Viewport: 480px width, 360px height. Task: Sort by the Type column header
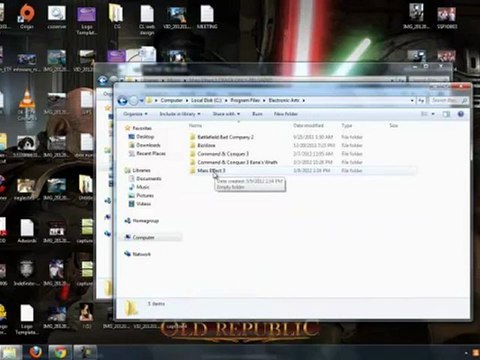tap(347, 126)
